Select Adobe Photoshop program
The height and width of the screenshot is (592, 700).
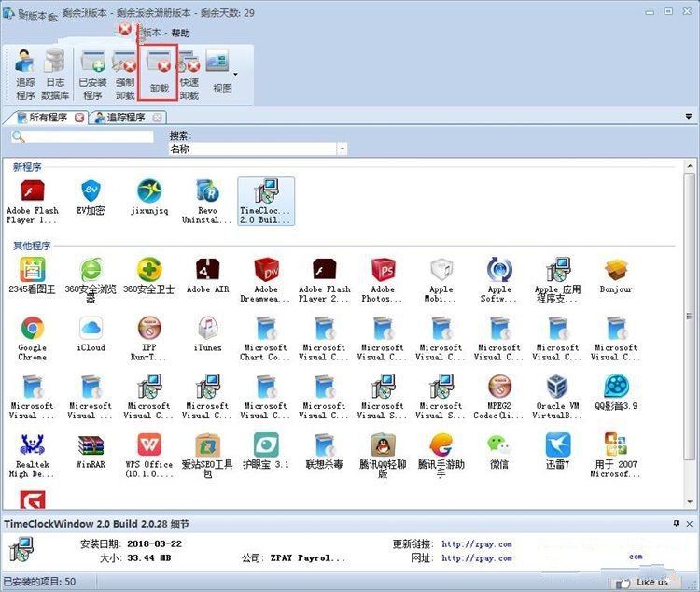click(x=383, y=280)
